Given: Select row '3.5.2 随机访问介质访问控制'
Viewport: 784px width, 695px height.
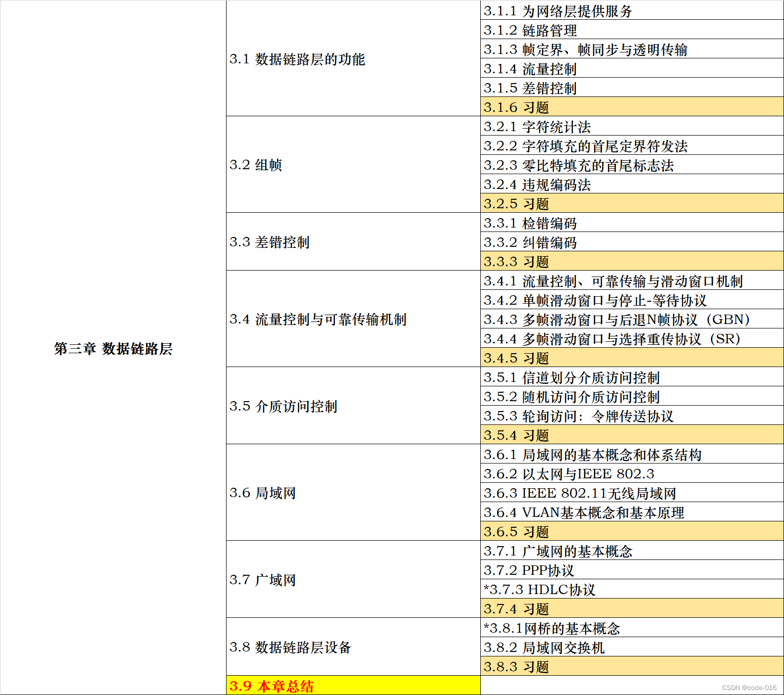Looking at the screenshot, I should (x=632, y=396).
